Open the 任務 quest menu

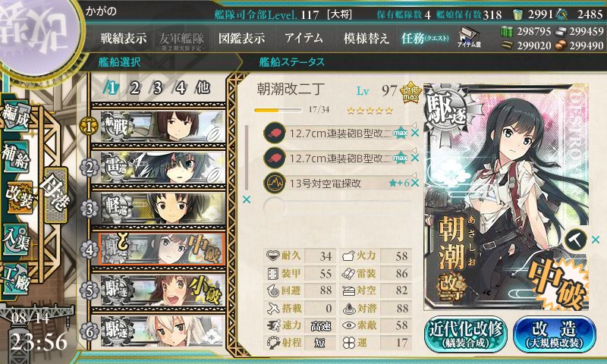425,38
